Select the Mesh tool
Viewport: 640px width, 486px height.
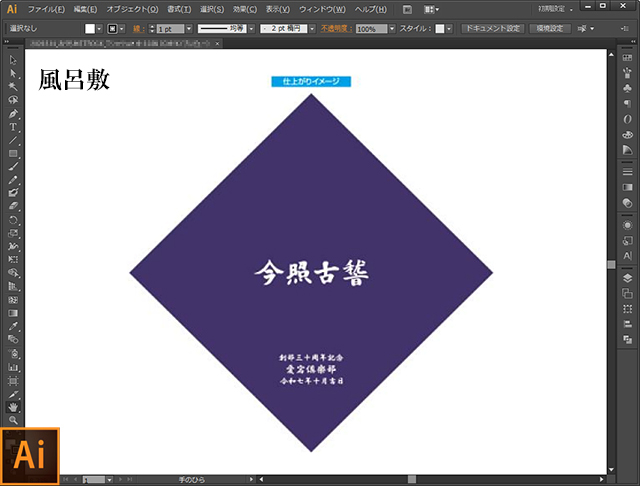pos(13,300)
